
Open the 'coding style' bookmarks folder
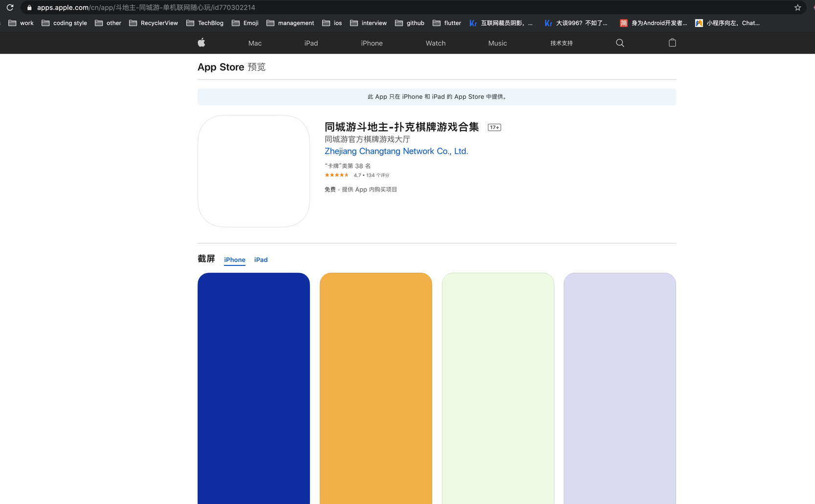65,23
